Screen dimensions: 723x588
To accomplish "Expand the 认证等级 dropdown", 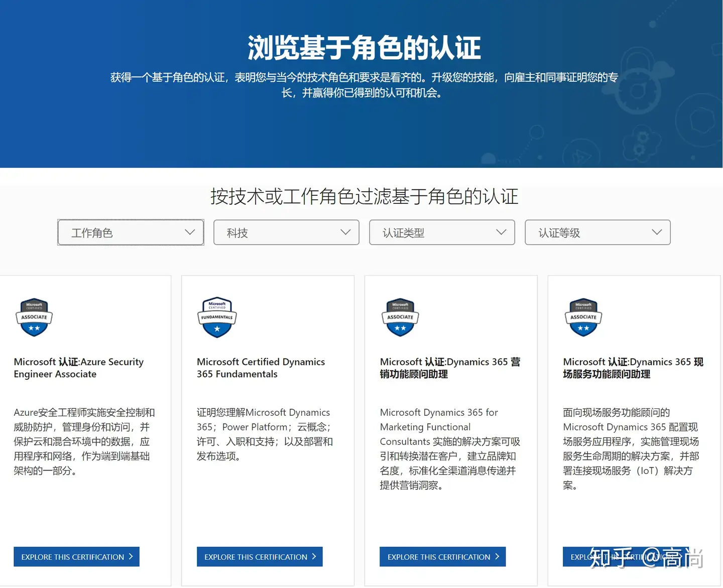I will click(x=597, y=232).
